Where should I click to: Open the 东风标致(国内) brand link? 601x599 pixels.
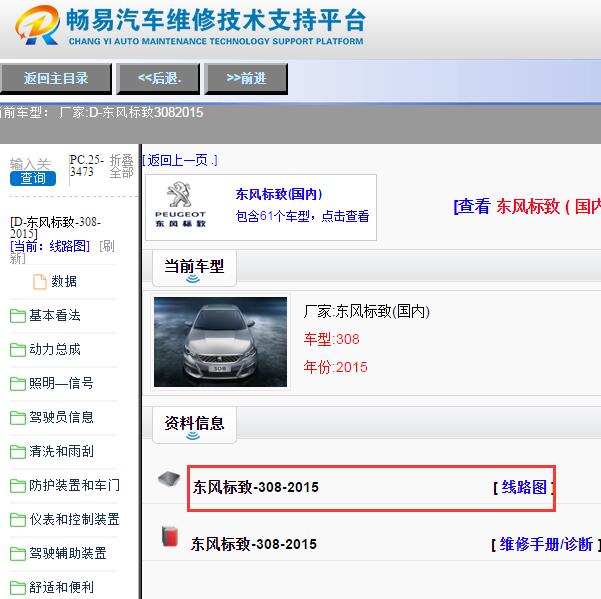(x=279, y=194)
